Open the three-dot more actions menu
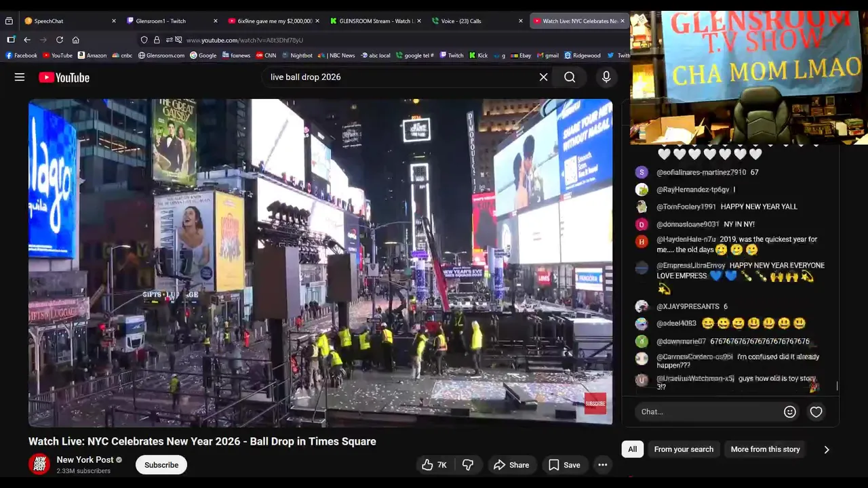Viewport: 868px width, 488px height. coord(602,465)
